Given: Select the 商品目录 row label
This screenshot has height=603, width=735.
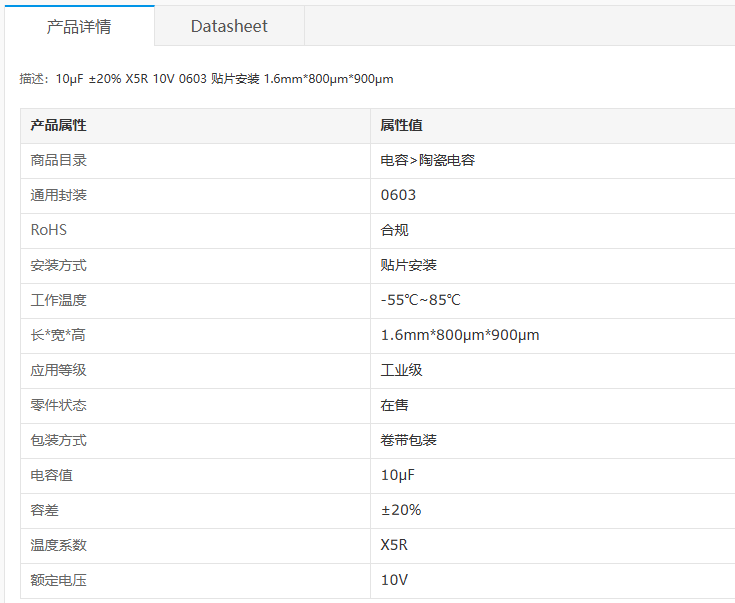Looking at the screenshot, I should (x=59, y=160).
